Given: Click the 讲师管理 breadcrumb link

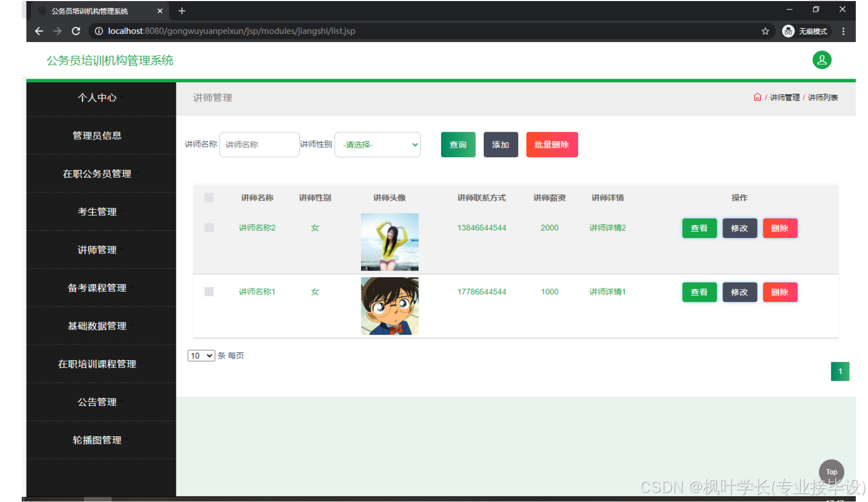Looking at the screenshot, I should [785, 97].
